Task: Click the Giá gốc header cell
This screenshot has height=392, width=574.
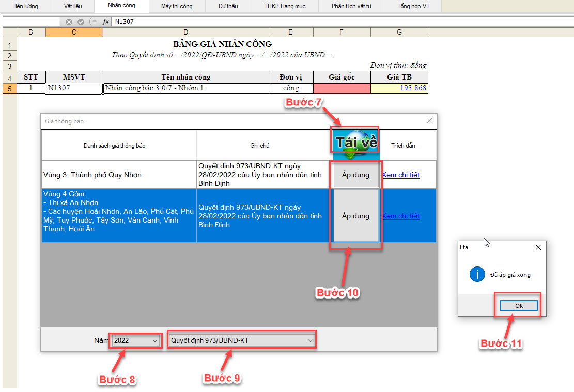Action: click(x=342, y=77)
